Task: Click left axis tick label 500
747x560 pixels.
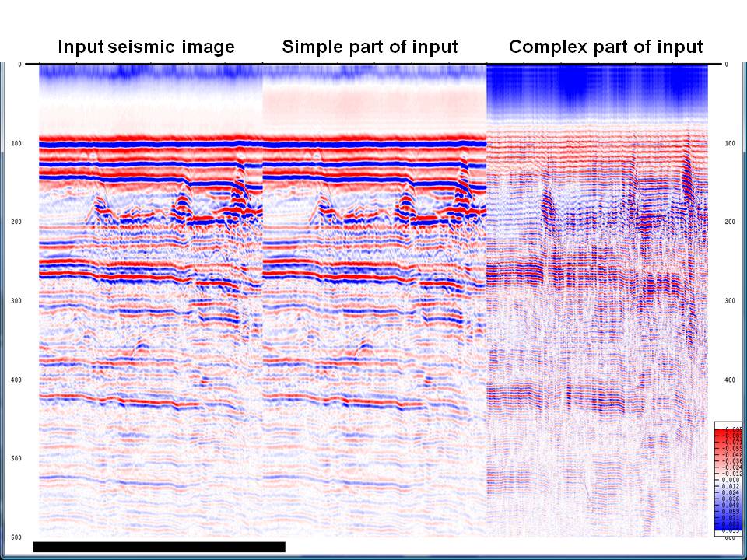Action: click(x=16, y=459)
